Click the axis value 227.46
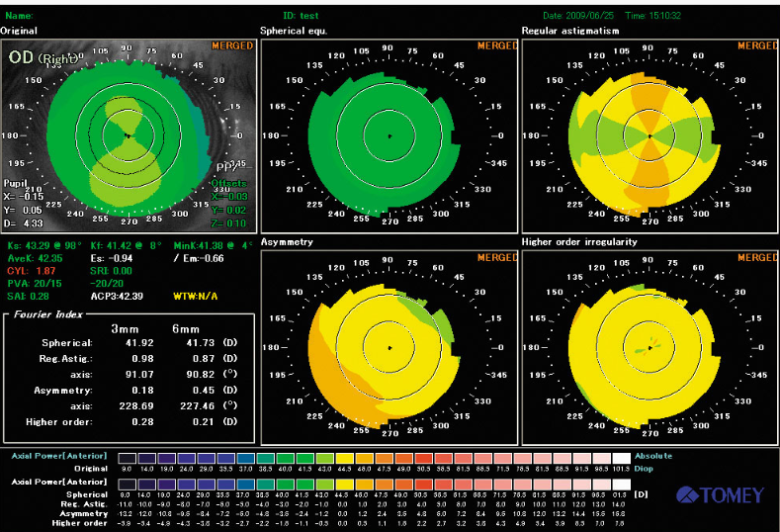 point(198,406)
